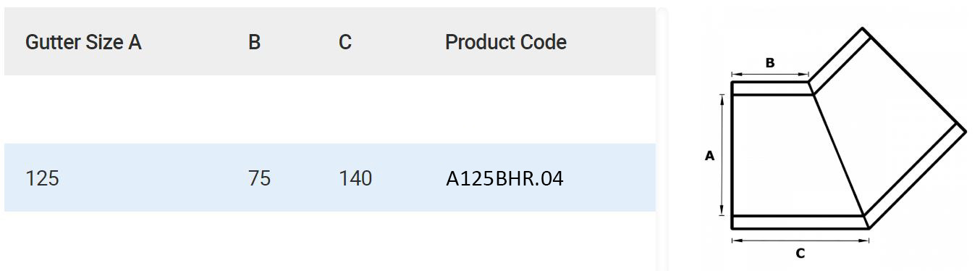980x271 pixels.
Task: Click the empty row above the 125 entry
Action: tap(330, 109)
